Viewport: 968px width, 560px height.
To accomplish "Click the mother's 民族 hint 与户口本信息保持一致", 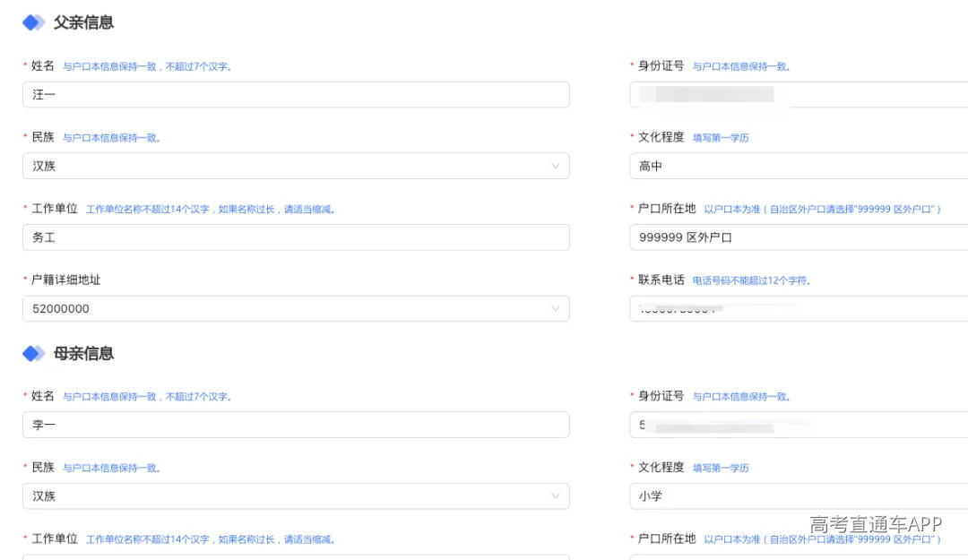I will click(x=112, y=469).
